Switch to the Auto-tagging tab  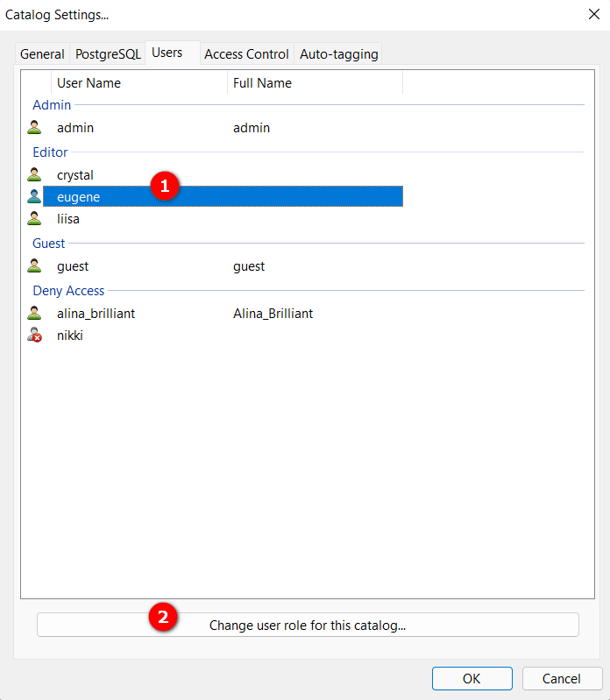338,54
